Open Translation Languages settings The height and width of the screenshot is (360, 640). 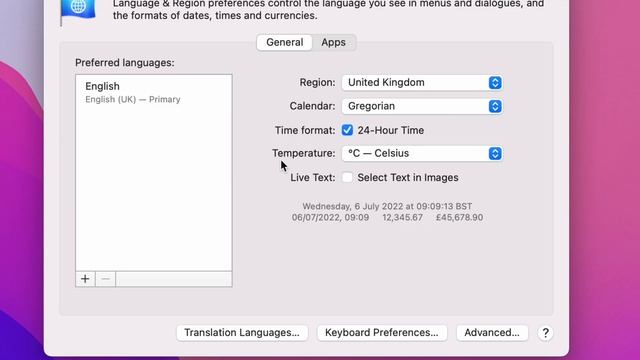tap(242, 333)
